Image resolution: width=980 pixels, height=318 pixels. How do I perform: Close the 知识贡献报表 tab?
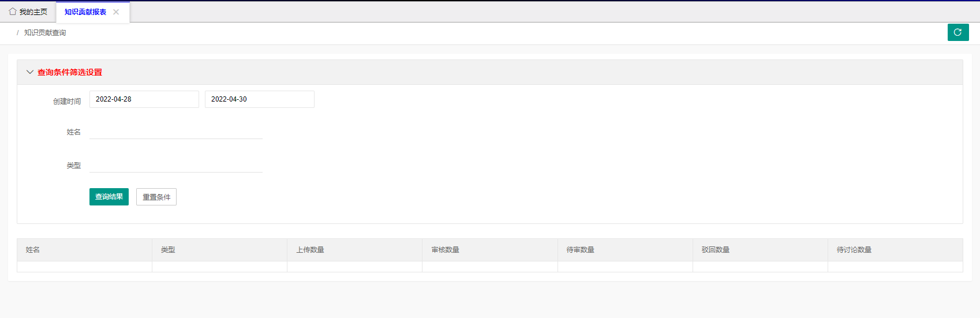[116, 12]
